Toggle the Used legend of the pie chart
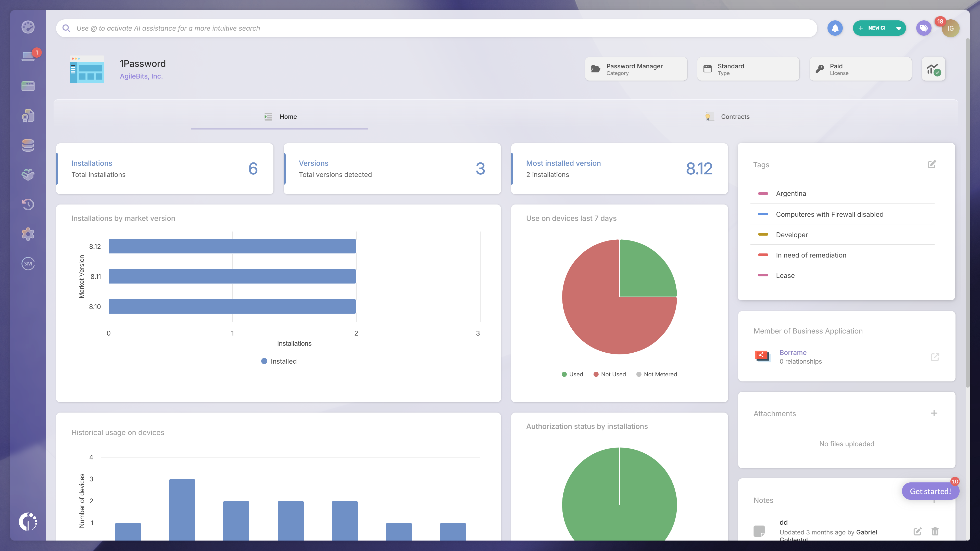This screenshot has width=980, height=551. [x=572, y=374]
